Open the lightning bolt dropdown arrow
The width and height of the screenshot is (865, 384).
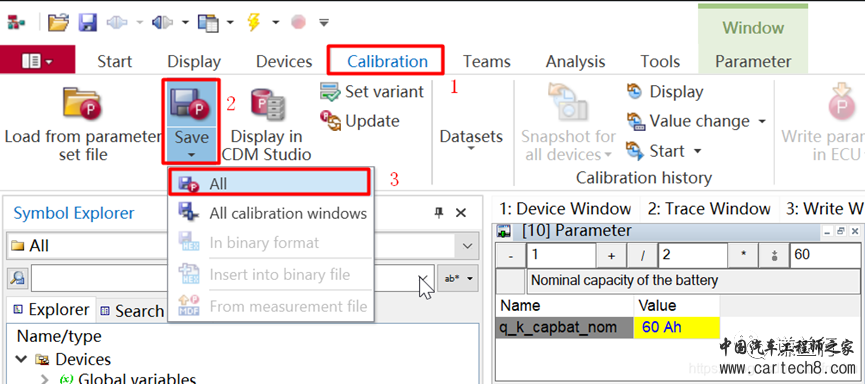pyautogui.click(x=275, y=23)
